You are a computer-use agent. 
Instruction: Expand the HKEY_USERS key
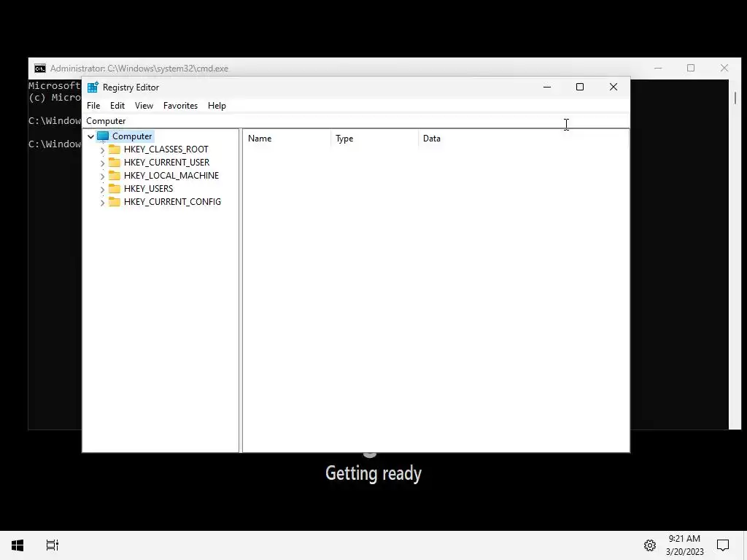pos(102,189)
